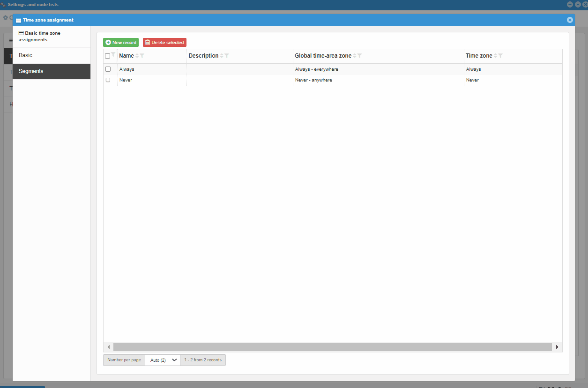The image size is (588, 388).
Task: Select the Segments section
Action: [x=52, y=71]
